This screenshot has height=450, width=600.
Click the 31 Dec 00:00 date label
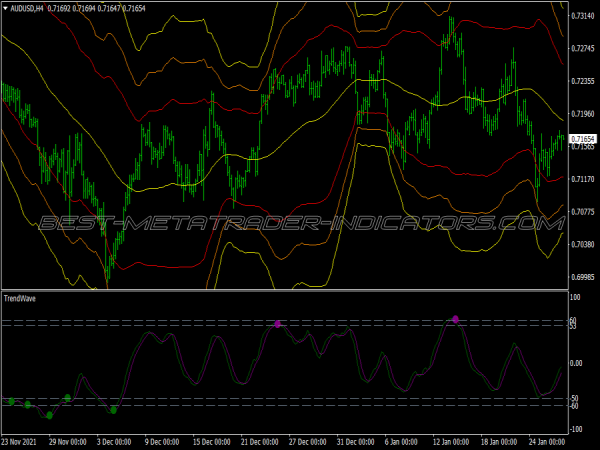pyautogui.click(x=355, y=442)
